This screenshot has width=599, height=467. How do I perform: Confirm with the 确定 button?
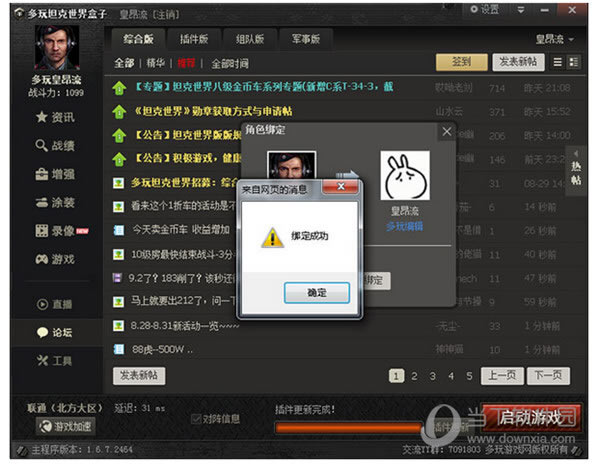(317, 293)
